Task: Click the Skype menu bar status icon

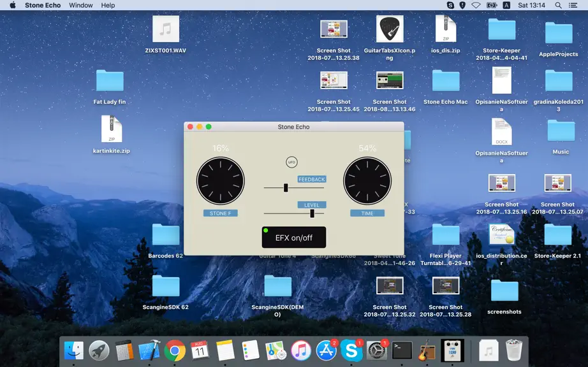Action: click(450, 5)
